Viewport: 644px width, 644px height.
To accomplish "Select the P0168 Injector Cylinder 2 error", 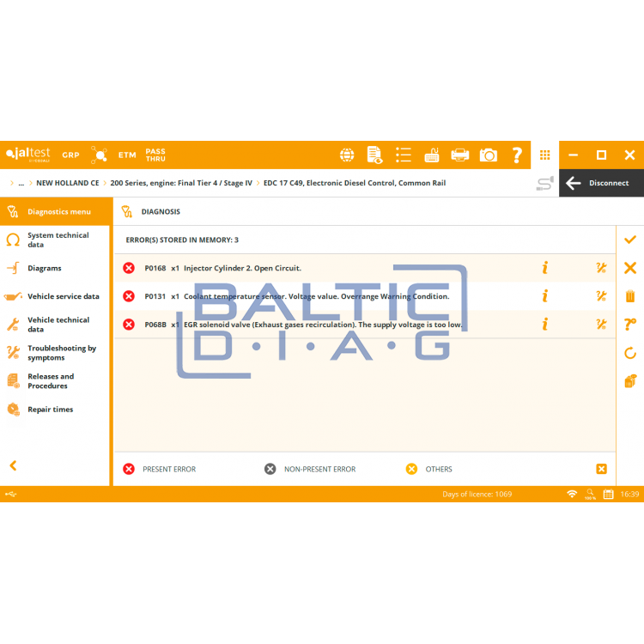I will click(x=364, y=268).
